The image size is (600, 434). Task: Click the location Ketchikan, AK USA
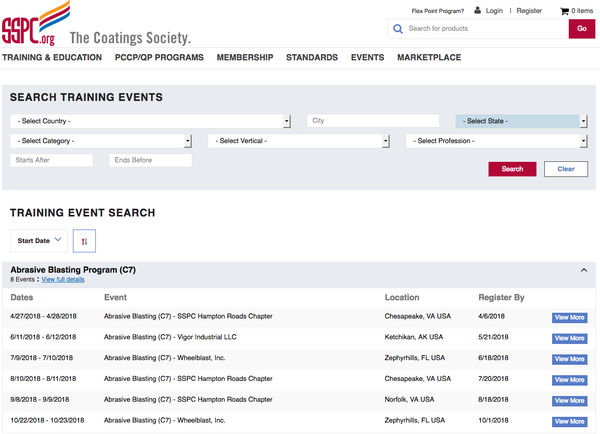pos(414,337)
